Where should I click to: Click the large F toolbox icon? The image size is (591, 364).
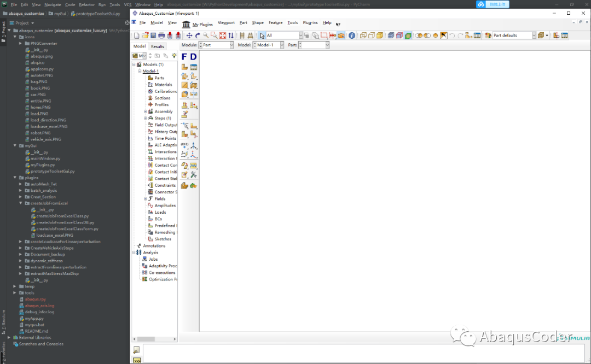click(x=184, y=56)
